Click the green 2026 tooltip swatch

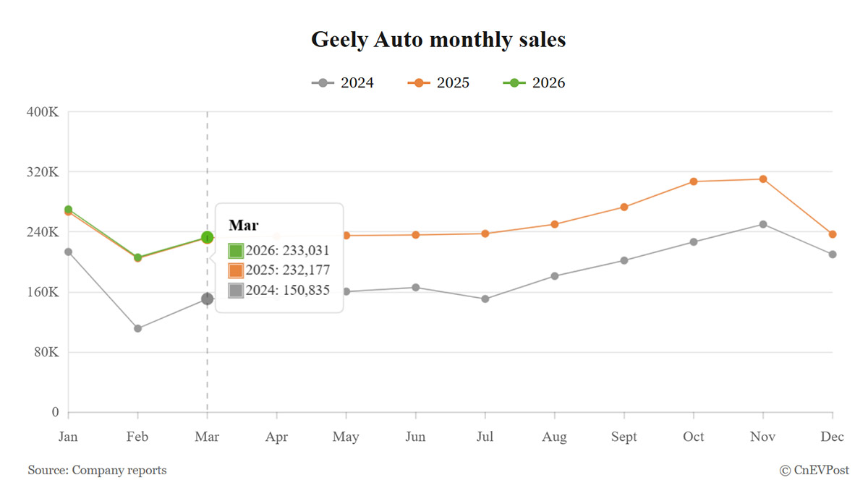(236, 251)
